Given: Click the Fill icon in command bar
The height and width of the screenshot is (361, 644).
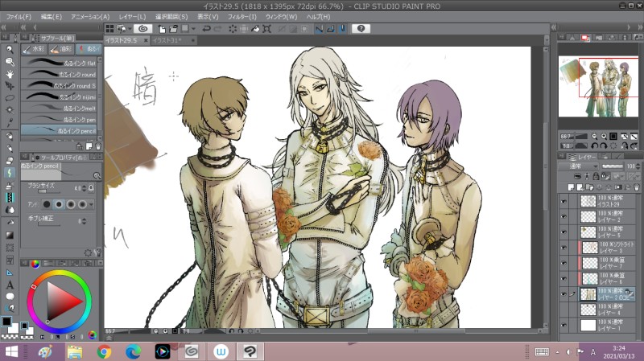Looking at the screenshot, I should pos(255,29).
